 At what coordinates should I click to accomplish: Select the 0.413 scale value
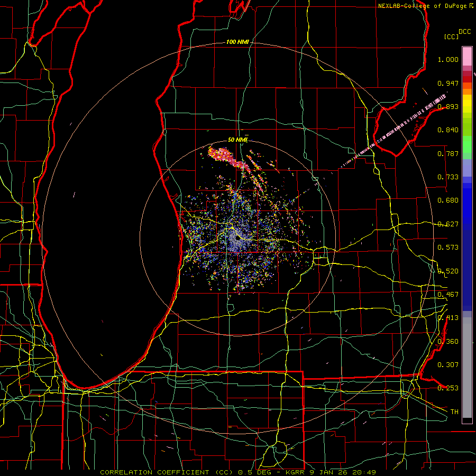pyautogui.click(x=448, y=318)
